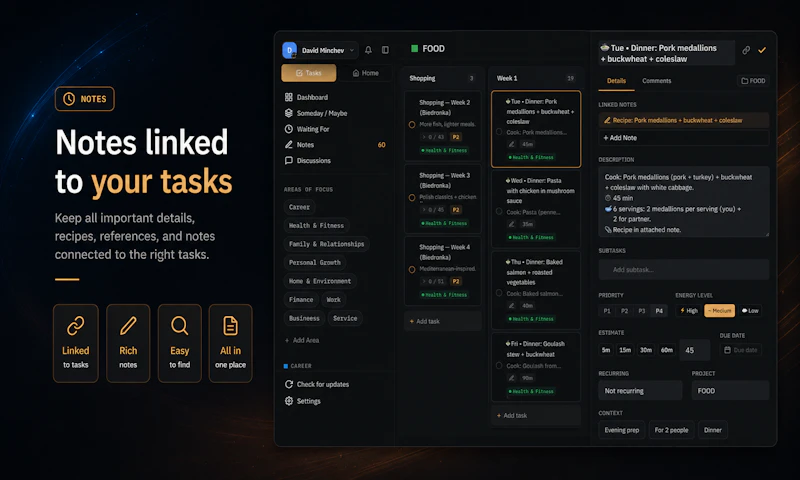Select the 30m estimate button
Image resolution: width=800 pixels, height=480 pixels.
click(646, 350)
